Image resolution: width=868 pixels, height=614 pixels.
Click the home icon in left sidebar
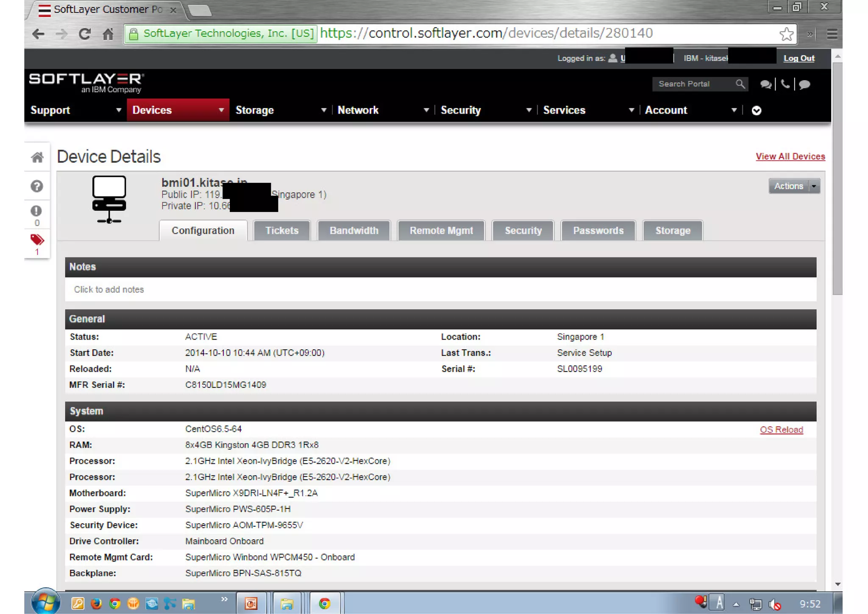click(37, 157)
